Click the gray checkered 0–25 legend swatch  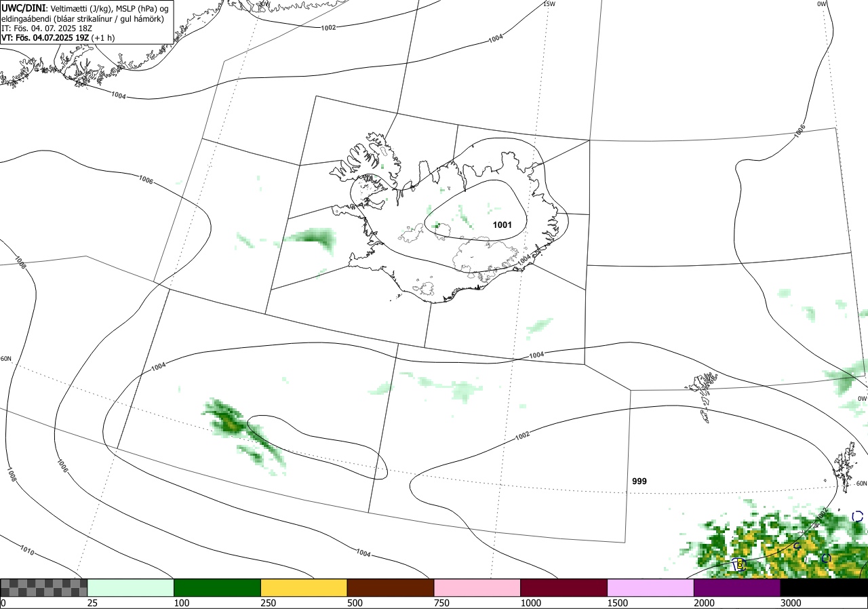point(43,587)
